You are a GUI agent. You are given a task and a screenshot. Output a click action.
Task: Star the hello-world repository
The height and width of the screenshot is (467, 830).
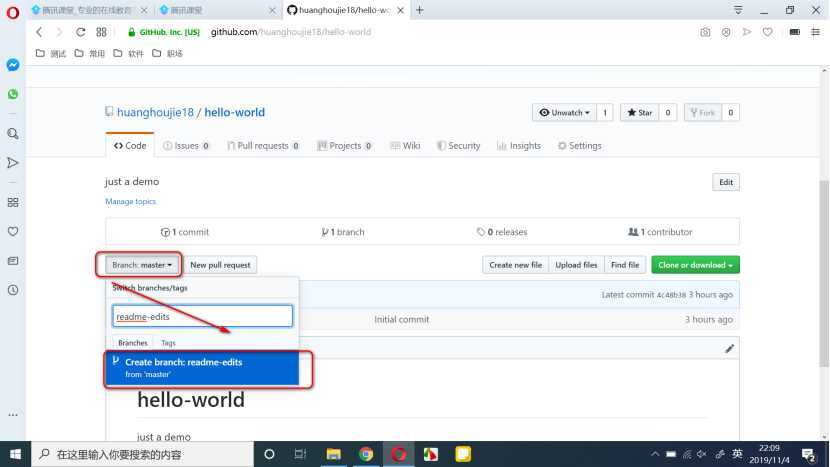pos(639,112)
